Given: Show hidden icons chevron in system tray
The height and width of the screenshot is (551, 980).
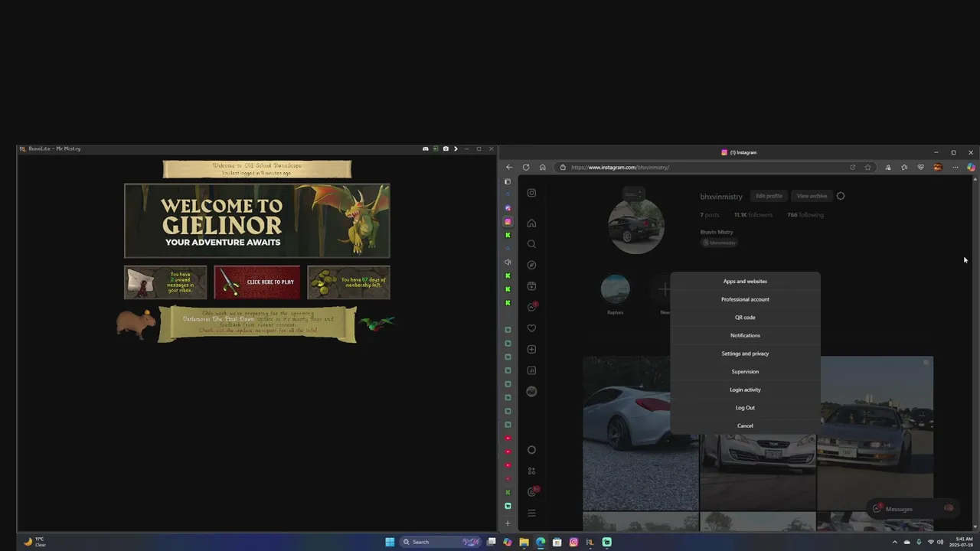Looking at the screenshot, I should [x=894, y=542].
